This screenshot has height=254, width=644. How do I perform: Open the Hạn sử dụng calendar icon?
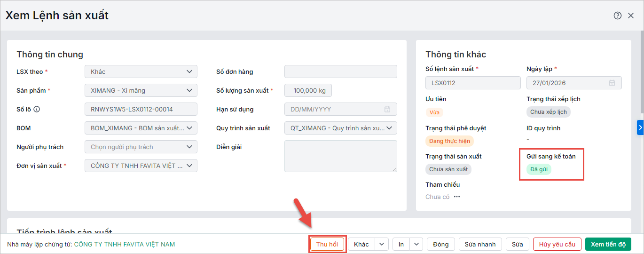pyautogui.click(x=387, y=109)
